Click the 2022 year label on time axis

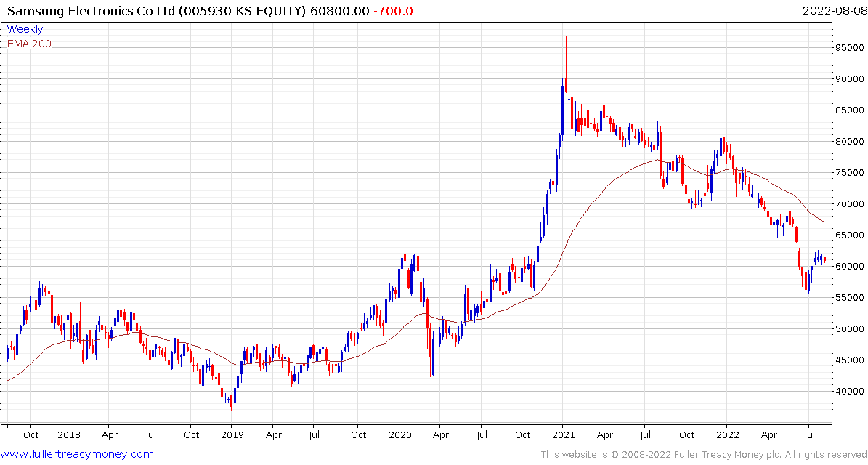(727, 435)
